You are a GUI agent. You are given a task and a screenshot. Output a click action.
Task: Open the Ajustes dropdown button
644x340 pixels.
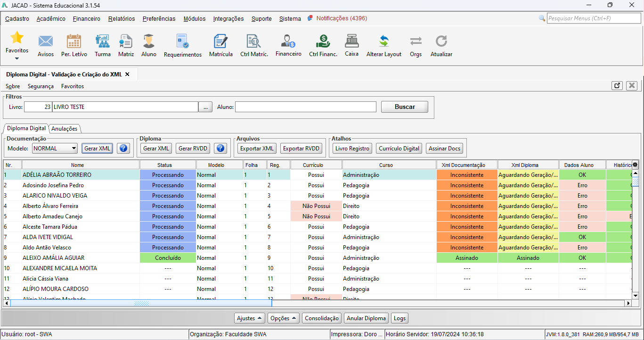(x=250, y=318)
